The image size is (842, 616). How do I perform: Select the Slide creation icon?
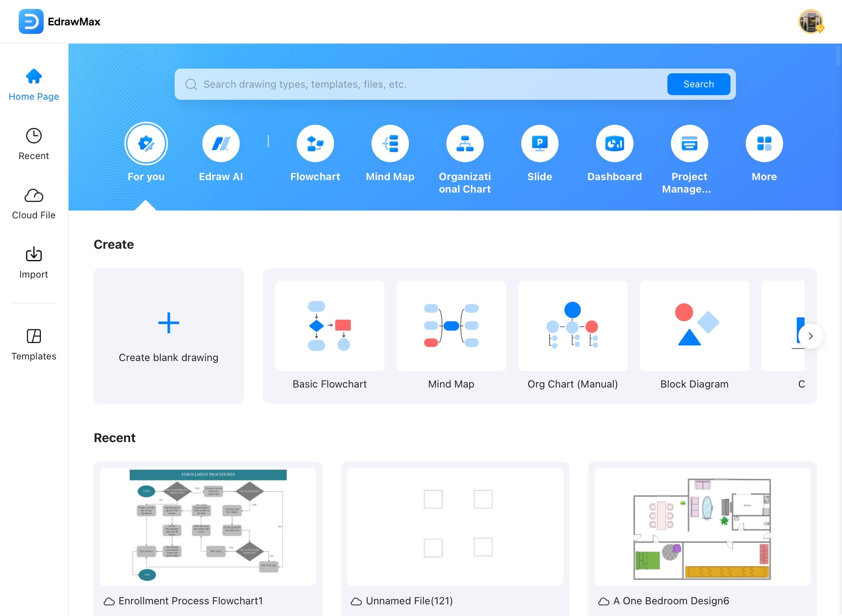point(540,143)
